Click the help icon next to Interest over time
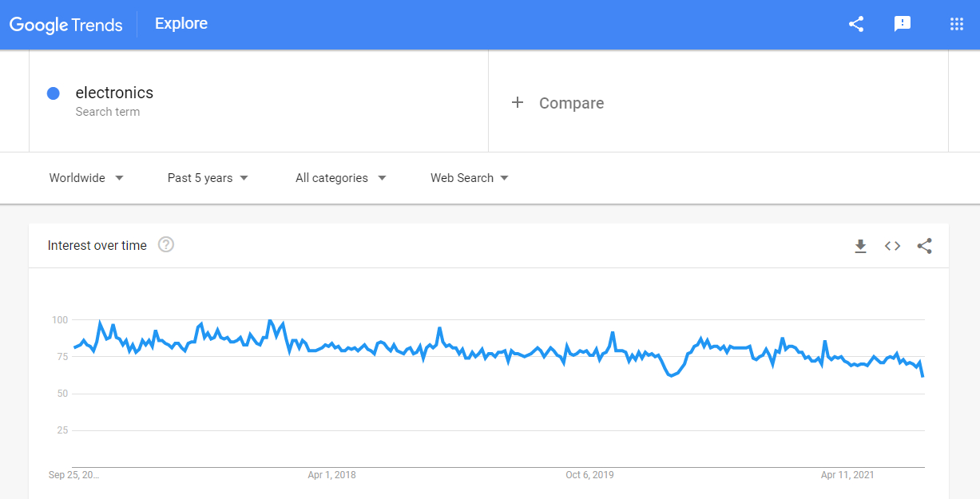 [165, 245]
